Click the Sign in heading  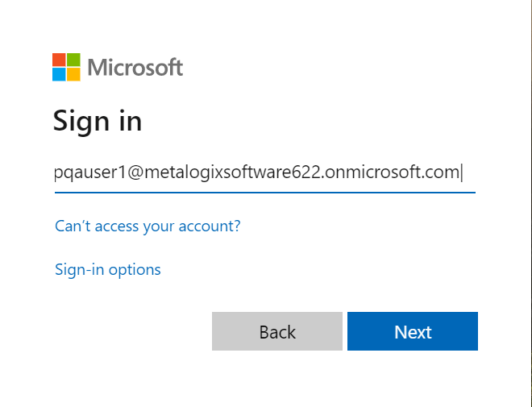click(98, 121)
